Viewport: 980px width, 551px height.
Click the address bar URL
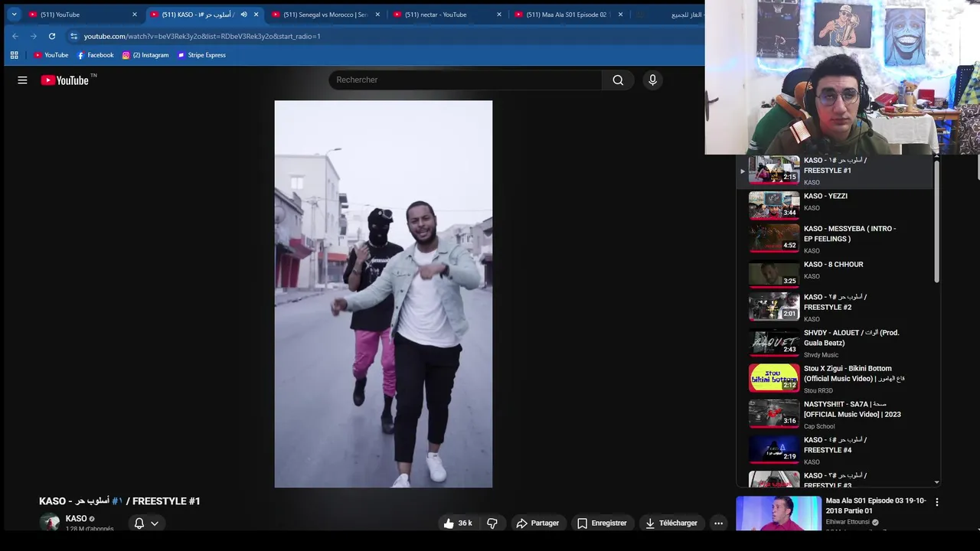(x=202, y=36)
